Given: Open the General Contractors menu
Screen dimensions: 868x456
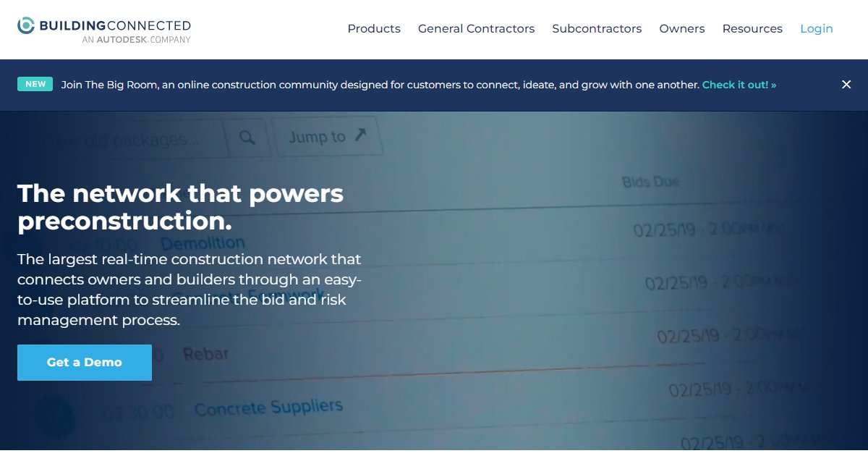Looking at the screenshot, I should pyautogui.click(x=476, y=29).
